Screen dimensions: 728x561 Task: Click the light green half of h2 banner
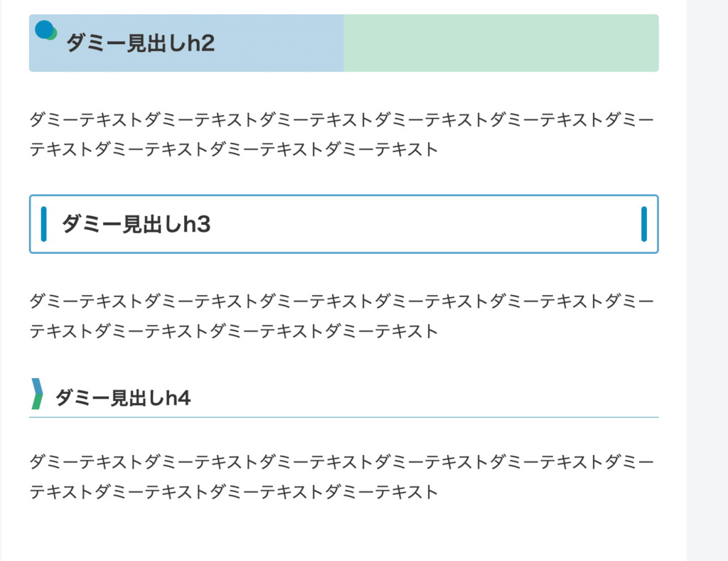pos(501,43)
